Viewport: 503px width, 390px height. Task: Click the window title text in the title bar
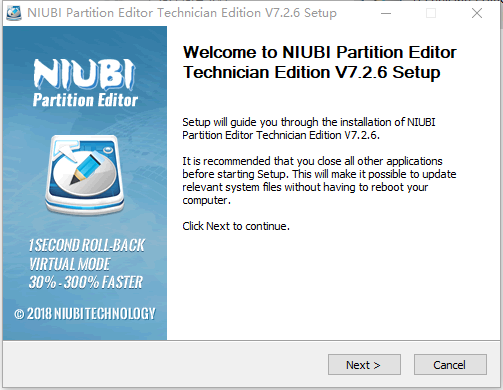pyautogui.click(x=182, y=13)
